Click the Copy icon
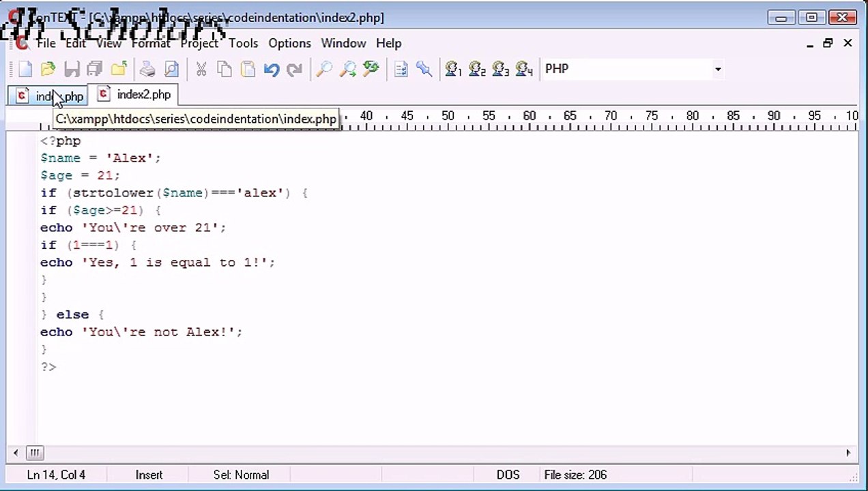Image resolution: width=868 pixels, height=491 pixels. [x=225, y=69]
